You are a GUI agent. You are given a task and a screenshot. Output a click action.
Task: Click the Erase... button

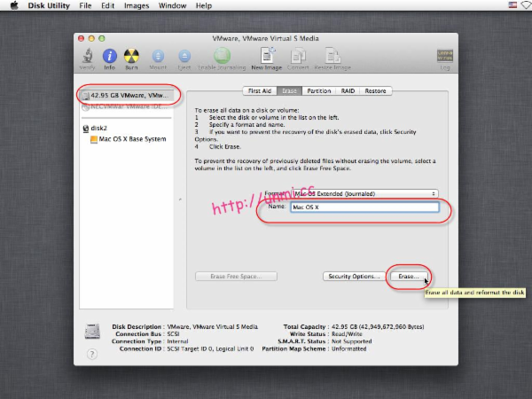point(409,277)
